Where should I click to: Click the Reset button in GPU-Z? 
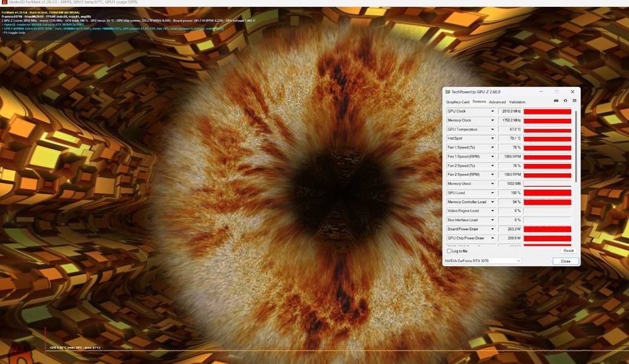click(x=569, y=251)
